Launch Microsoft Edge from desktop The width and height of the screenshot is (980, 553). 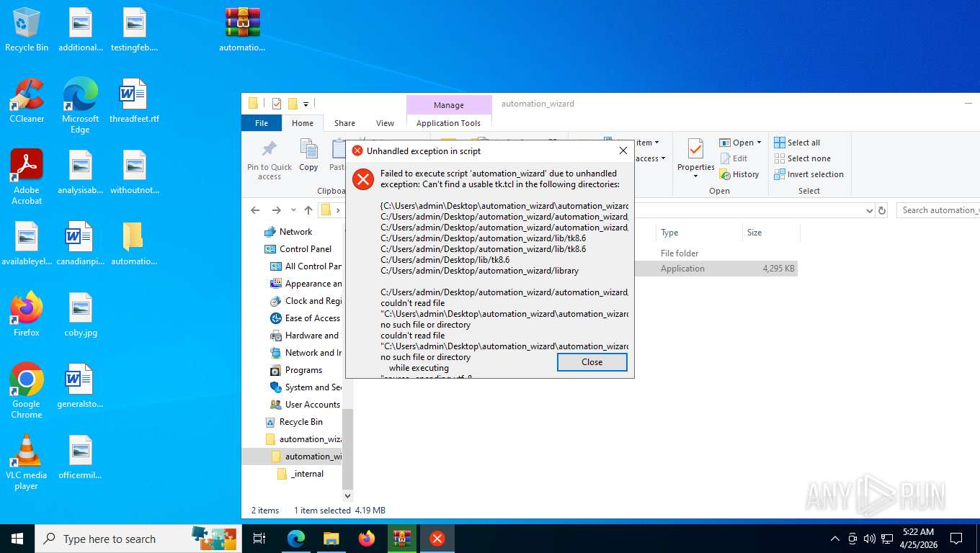[x=80, y=105]
